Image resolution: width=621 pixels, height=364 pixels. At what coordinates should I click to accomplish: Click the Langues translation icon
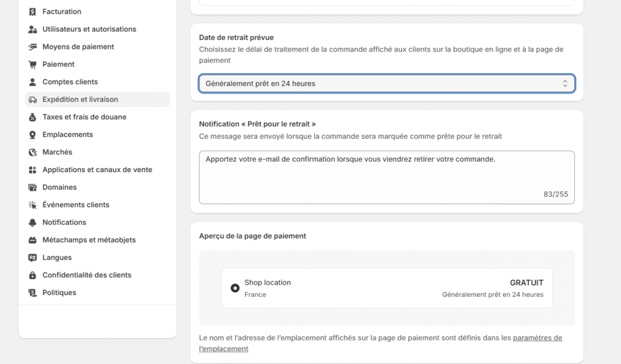pos(33,257)
